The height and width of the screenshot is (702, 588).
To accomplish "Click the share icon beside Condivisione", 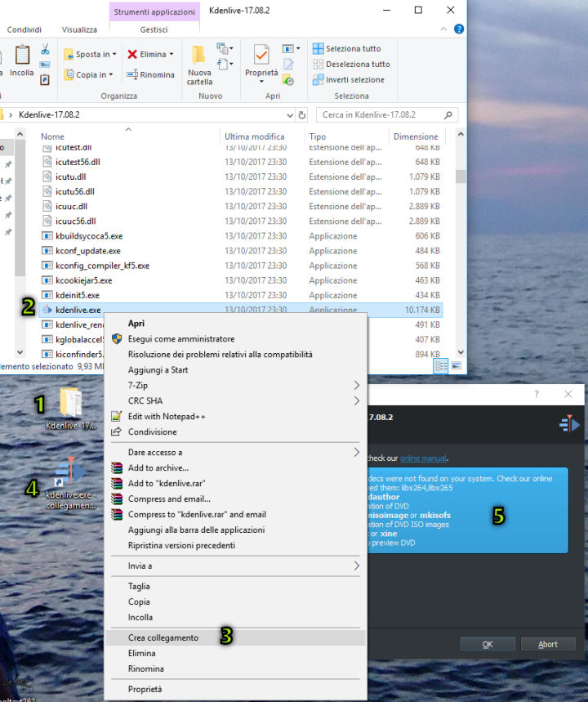I will (116, 431).
